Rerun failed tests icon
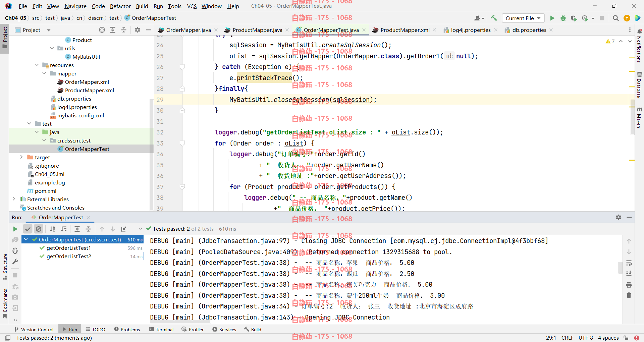The image size is (644, 342). click(15, 240)
